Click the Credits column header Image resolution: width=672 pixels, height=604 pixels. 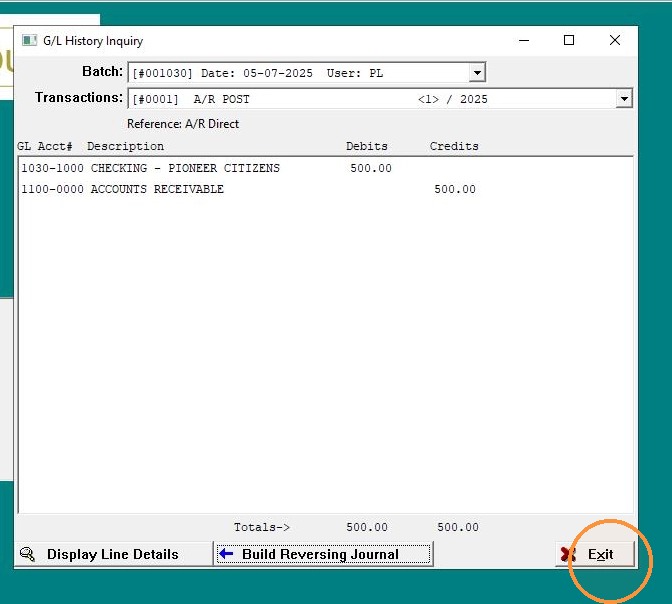454,146
